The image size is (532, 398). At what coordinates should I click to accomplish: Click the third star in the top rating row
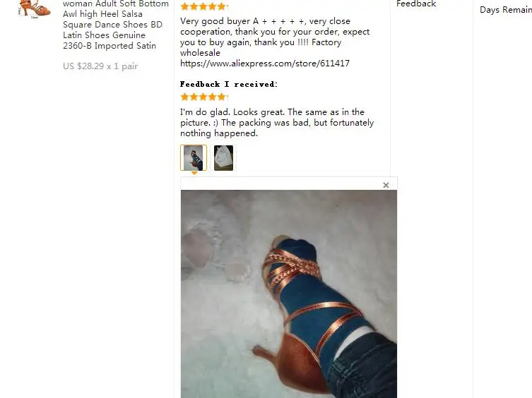pos(203,6)
